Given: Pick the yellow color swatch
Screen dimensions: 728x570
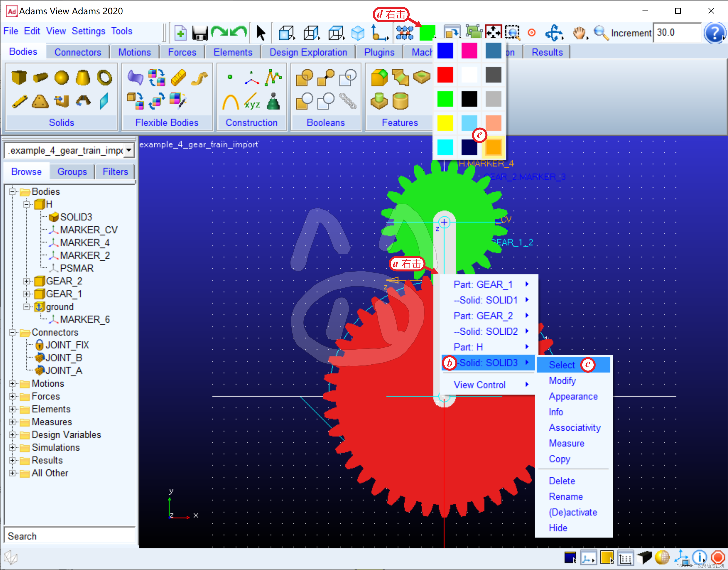Looking at the screenshot, I should [445, 123].
